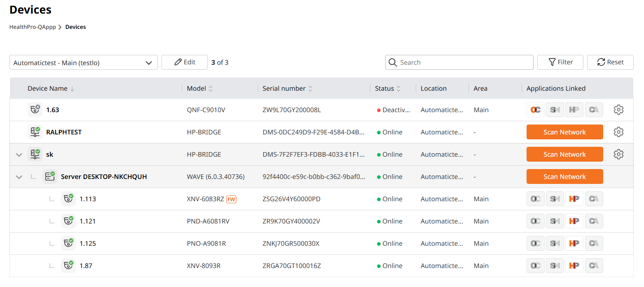This screenshot has height=287, width=644.
Task: Open settings gear for sk bridge
Action: pos(618,154)
